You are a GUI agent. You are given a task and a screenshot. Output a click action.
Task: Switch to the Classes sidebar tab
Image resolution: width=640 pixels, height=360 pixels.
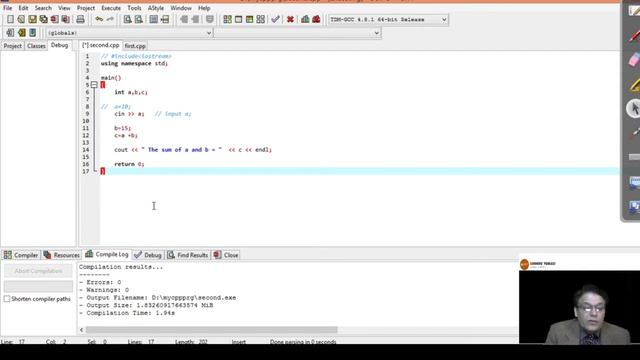(36, 46)
